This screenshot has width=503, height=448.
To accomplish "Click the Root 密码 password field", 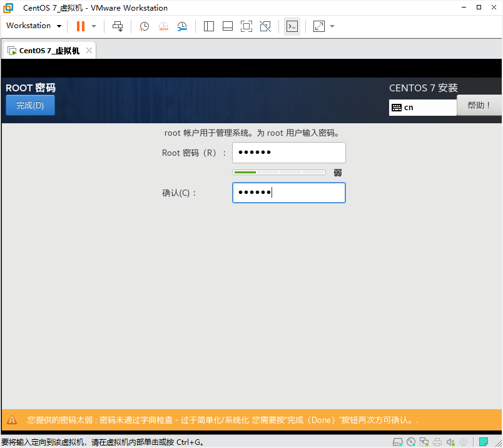I will (288, 153).
